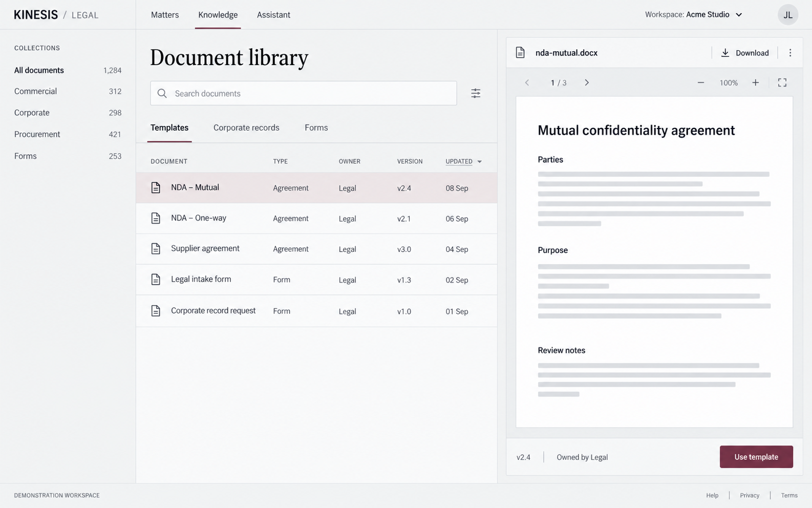812x508 pixels.
Task: Click the 02 Sep updated date
Action: [x=457, y=280]
